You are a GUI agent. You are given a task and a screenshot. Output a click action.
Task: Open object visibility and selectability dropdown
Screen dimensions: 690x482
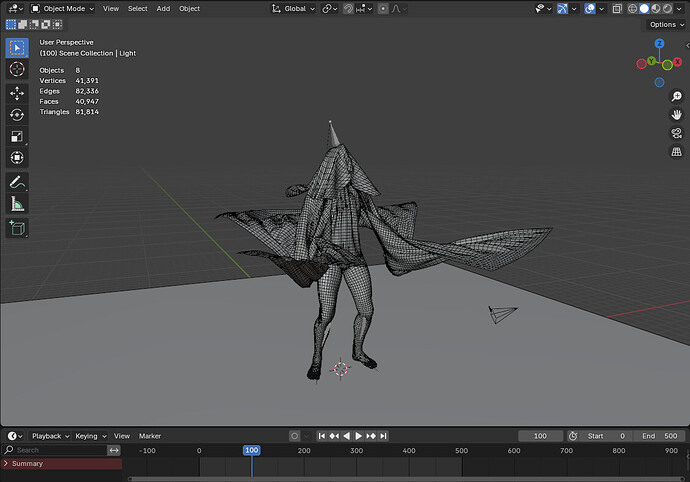543,8
